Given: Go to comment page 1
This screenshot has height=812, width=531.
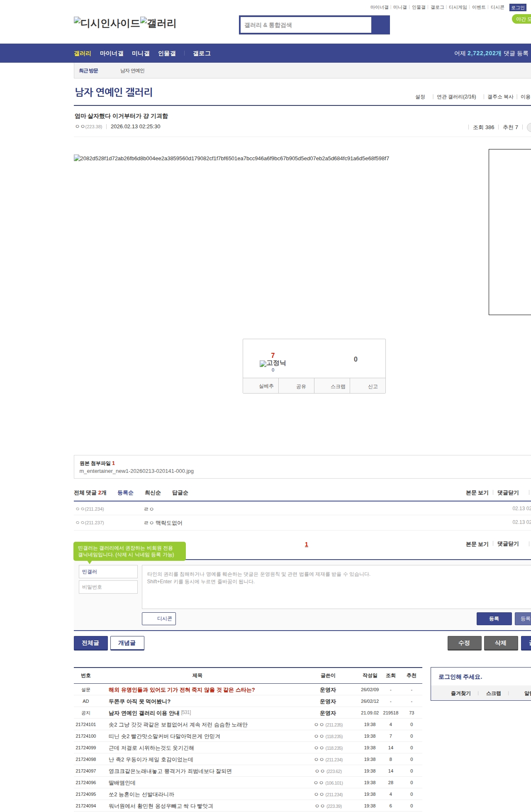Looking at the screenshot, I should point(307,544).
